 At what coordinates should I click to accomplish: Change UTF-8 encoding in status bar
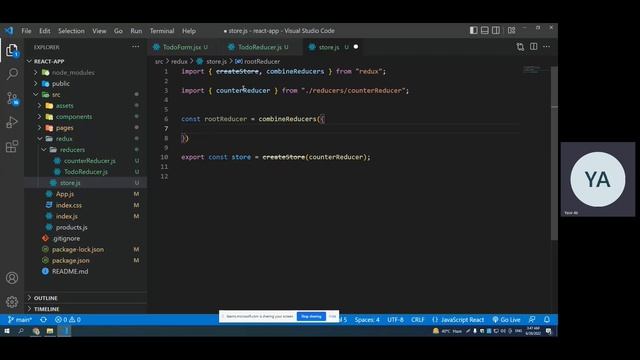click(395, 320)
